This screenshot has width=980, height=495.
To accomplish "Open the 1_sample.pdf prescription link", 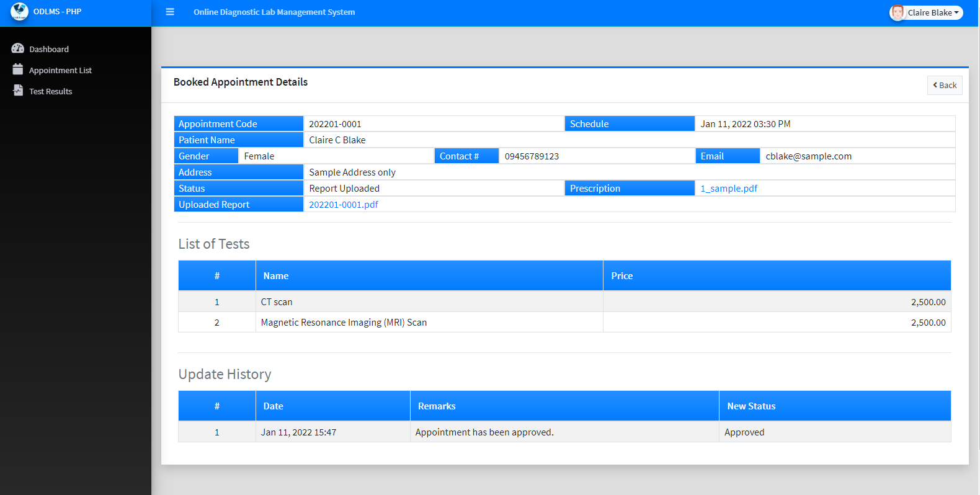I will [729, 189].
